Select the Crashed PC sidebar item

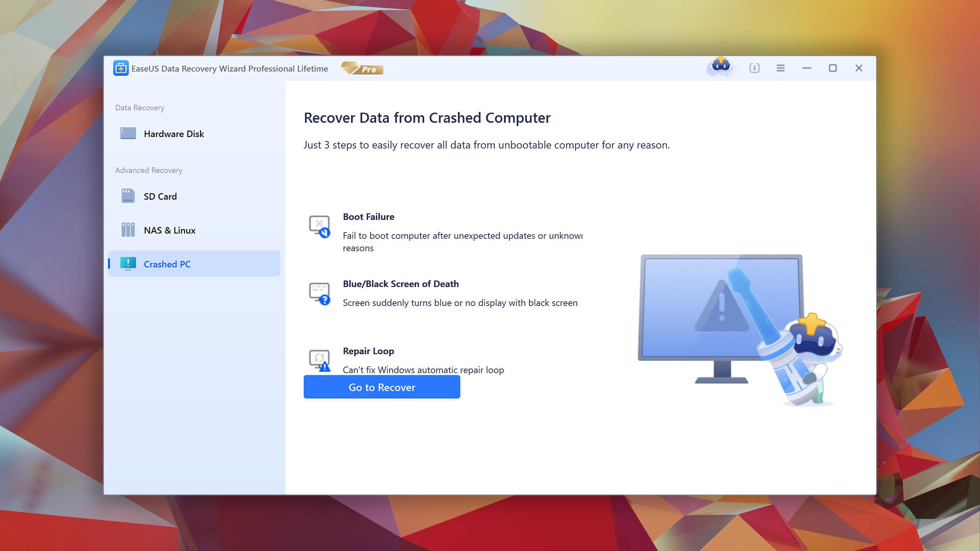tap(194, 264)
